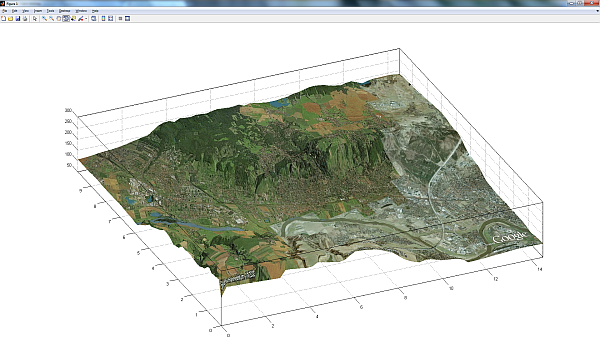The height and width of the screenshot is (363, 600).
Task: Create a new figure from toolbar
Action: [x=3, y=18]
